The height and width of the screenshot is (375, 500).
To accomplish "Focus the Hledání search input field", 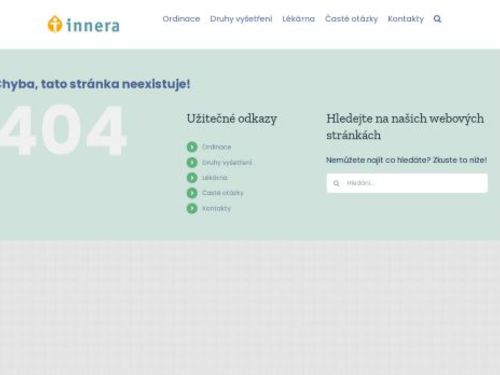I will (x=407, y=183).
